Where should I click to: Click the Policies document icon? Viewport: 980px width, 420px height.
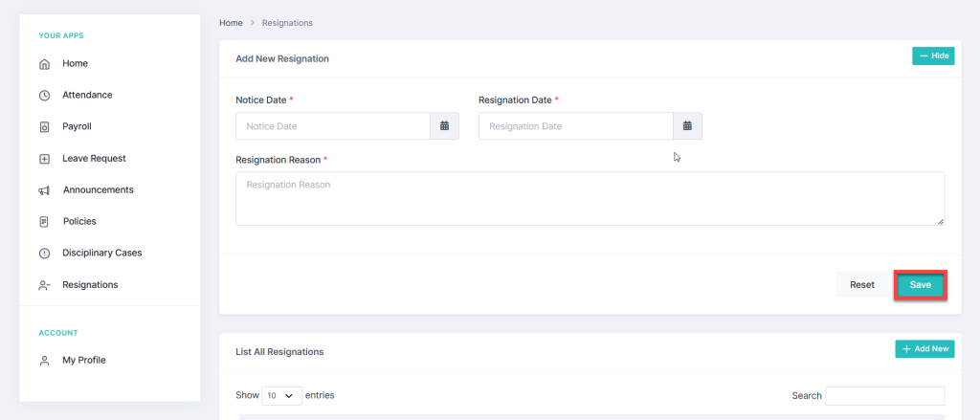click(x=44, y=222)
